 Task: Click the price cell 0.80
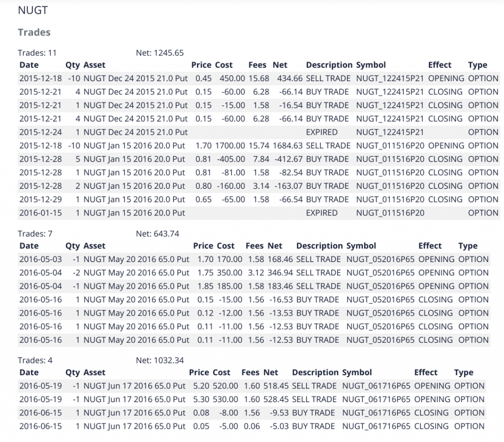pyautogui.click(x=203, y=186)
